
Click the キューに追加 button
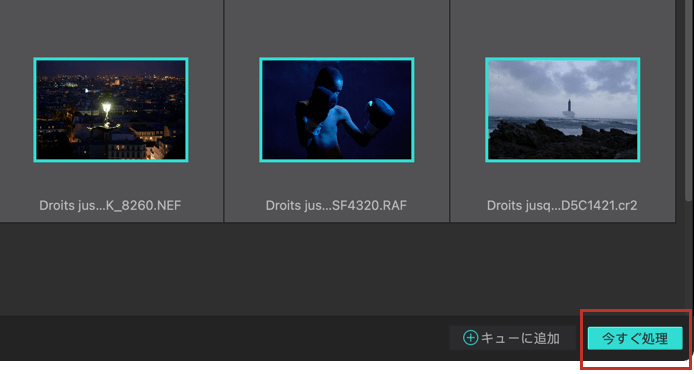pyautogui.click(x=512, y=339)
